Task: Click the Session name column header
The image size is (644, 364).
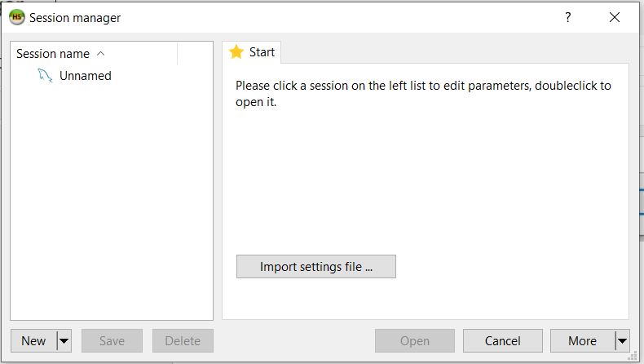Action: [x=53, y=54]
